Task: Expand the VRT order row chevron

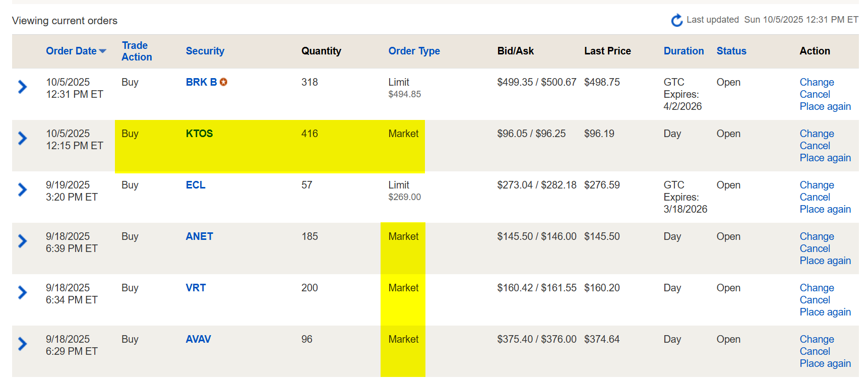Action: pos(22,292)
